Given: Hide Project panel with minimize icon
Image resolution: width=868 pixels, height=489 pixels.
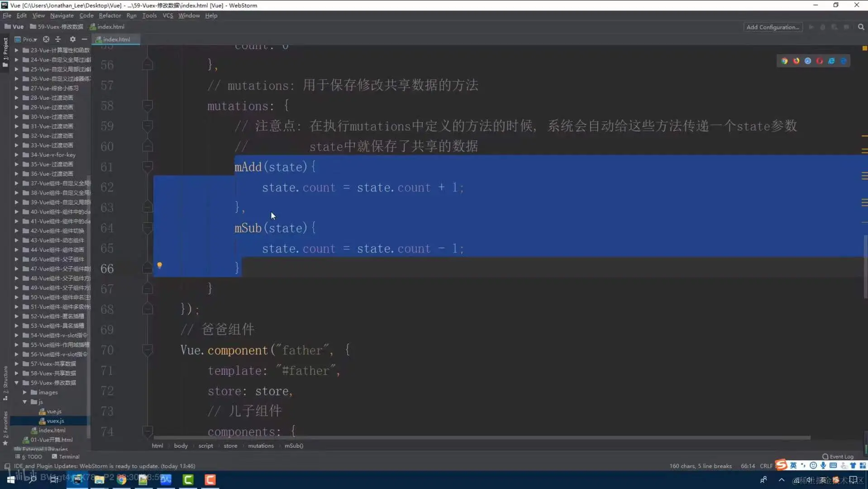Looking at the screenshot, I should [84, 39].
